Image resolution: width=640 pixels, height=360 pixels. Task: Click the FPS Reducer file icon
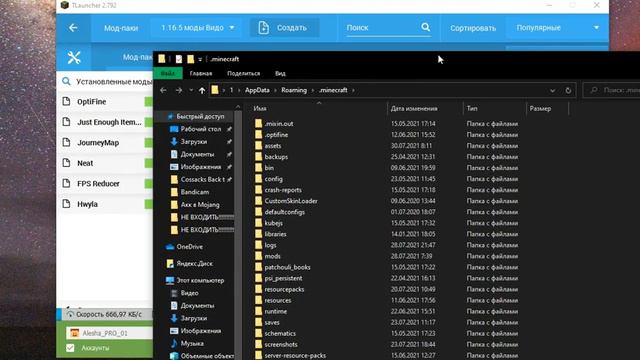(x=66, y=183)
